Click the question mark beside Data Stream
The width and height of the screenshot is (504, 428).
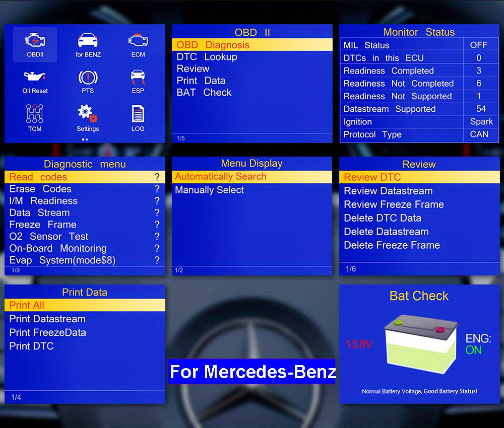click(x=157, y=212)
